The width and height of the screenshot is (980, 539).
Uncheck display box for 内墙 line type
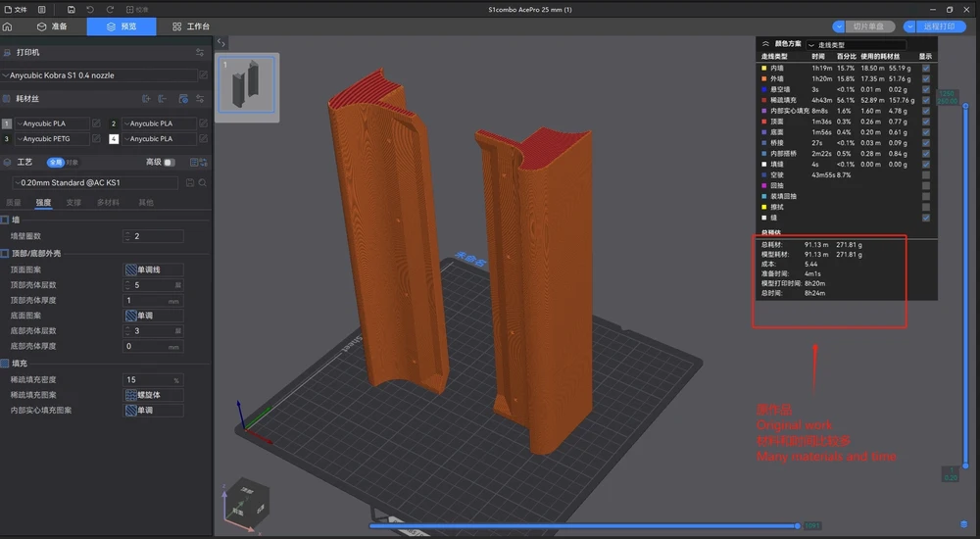coord(926,69)
